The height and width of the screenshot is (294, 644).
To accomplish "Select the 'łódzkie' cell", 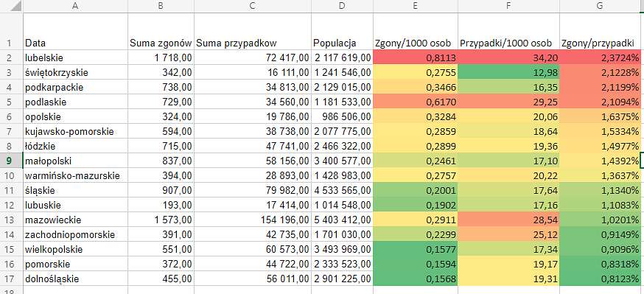I will (x=76, y=146).
